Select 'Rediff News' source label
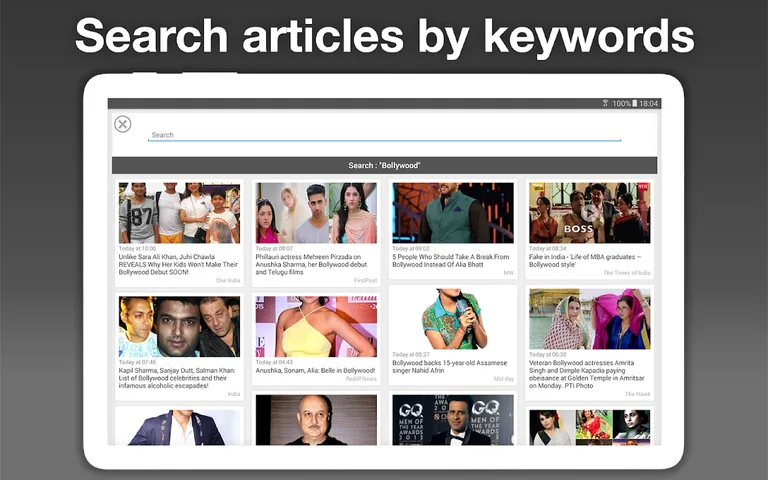Screen dimensions: 768x480 point(361,379)
